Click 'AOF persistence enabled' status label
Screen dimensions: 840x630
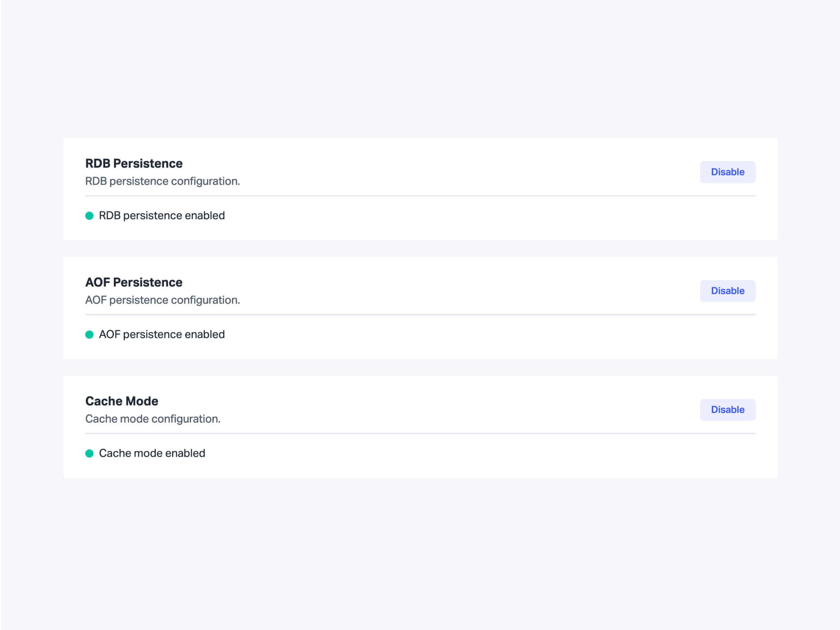162,335
